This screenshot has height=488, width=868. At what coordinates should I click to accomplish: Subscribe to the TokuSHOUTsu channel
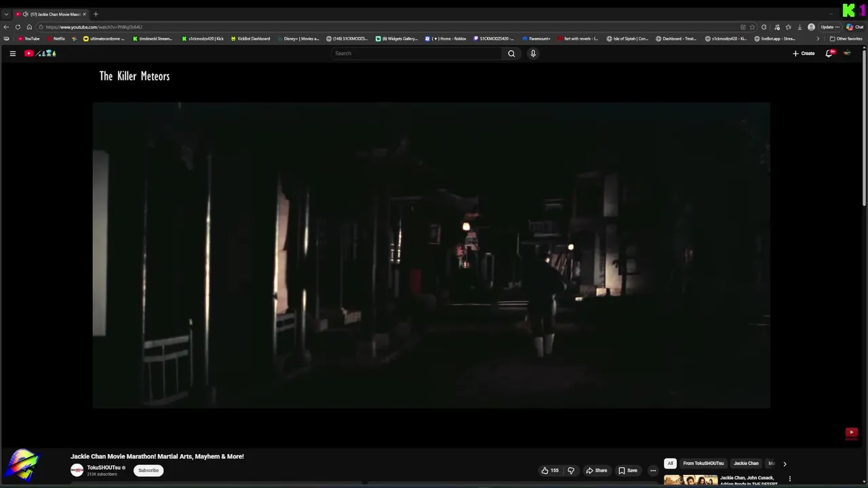click(x=149, y=470)
